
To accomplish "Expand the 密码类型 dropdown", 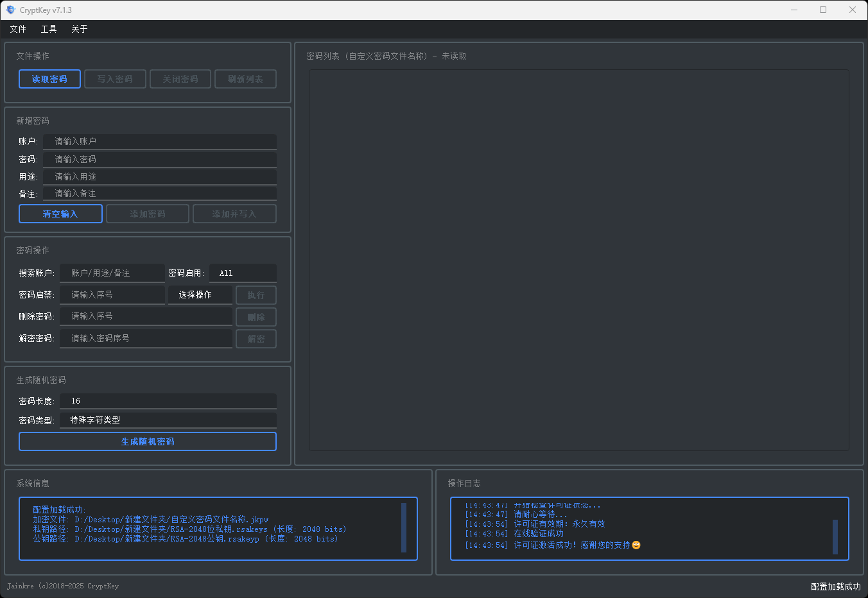I will 168,420.
